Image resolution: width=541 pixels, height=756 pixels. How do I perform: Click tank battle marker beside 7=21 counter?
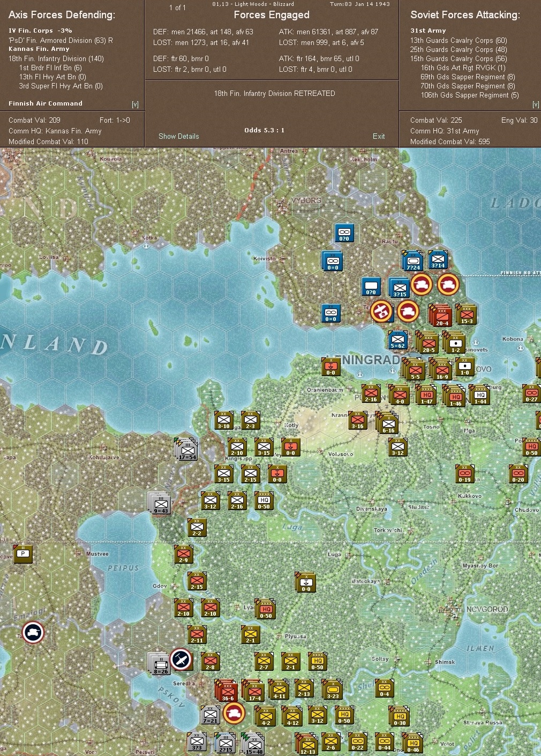coord(234,713)
